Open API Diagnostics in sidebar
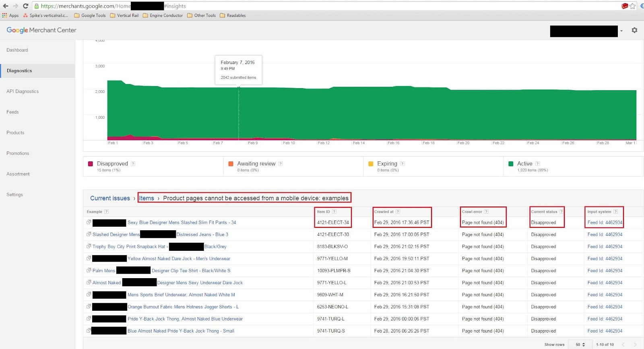 point(23,91)
